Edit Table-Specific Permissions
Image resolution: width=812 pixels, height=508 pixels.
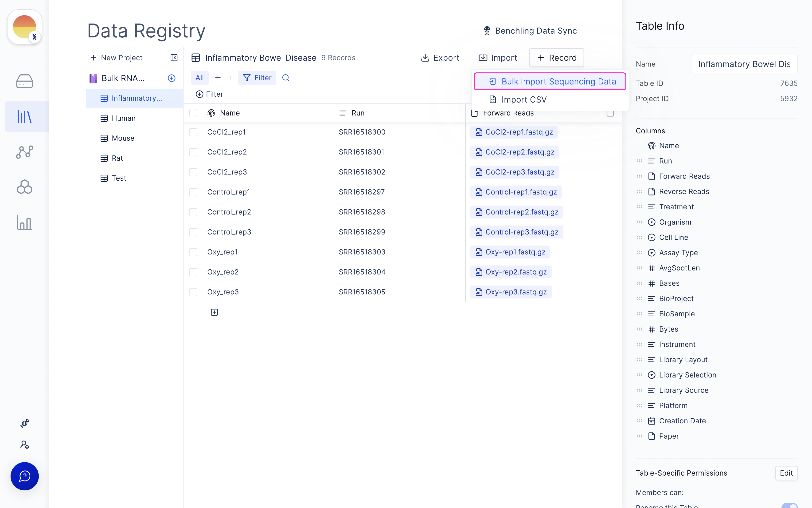pos(786,473)
